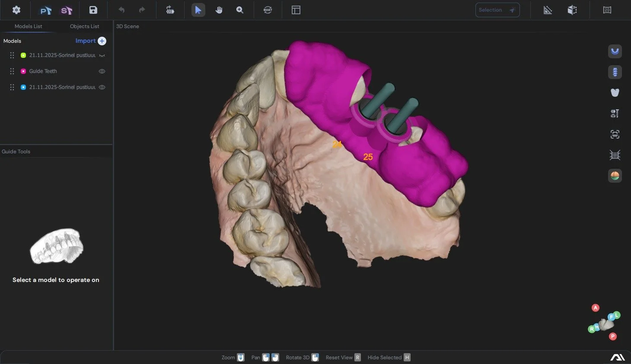Open the layout/panel arrangement dropdown
This screenshot has height=364, width=631.
pos(296,9)
